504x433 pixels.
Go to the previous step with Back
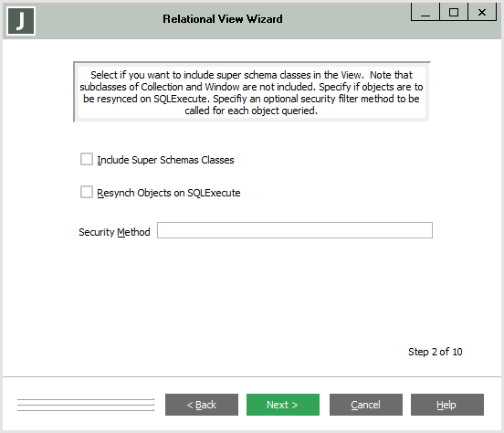pos(202,405)
